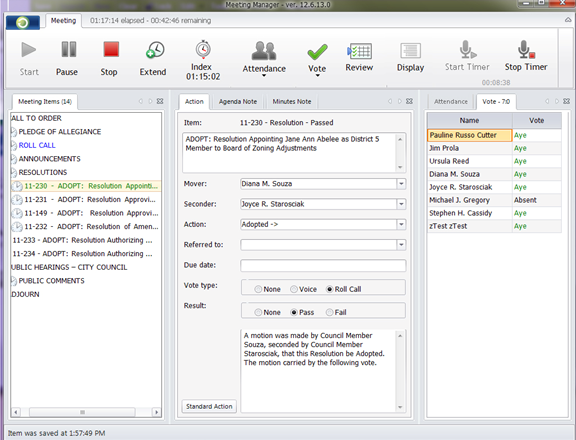The width and height of the screenshot is (576, 440).
Task: Open the Seconder dropdown
Action: tap(401, 204)
